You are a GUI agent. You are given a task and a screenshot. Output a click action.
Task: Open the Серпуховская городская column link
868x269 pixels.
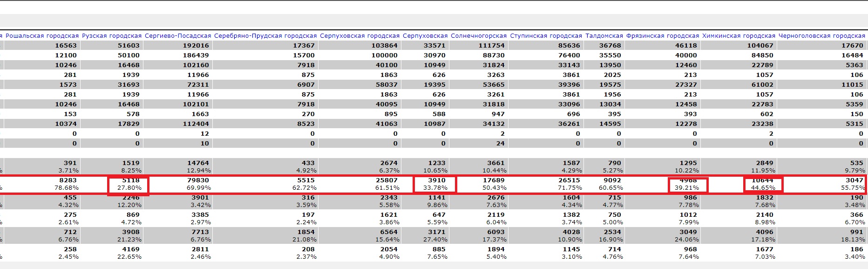(360, 35)
